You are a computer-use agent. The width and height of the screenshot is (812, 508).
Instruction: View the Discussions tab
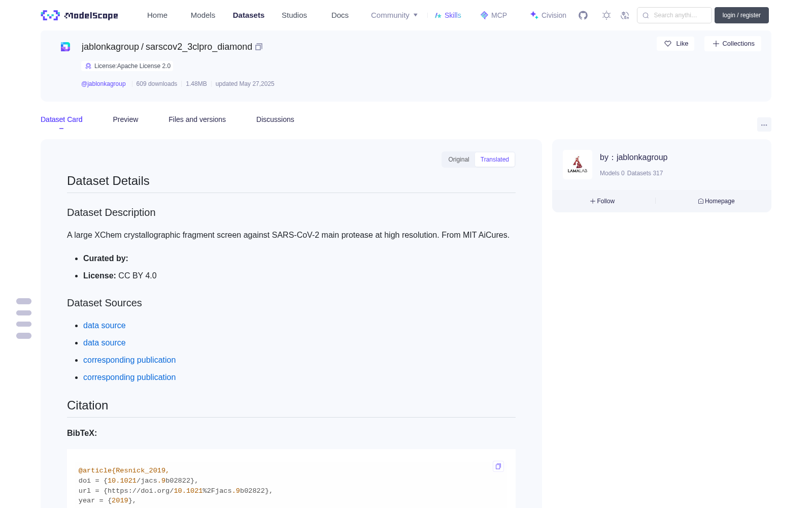pos(275,119)
